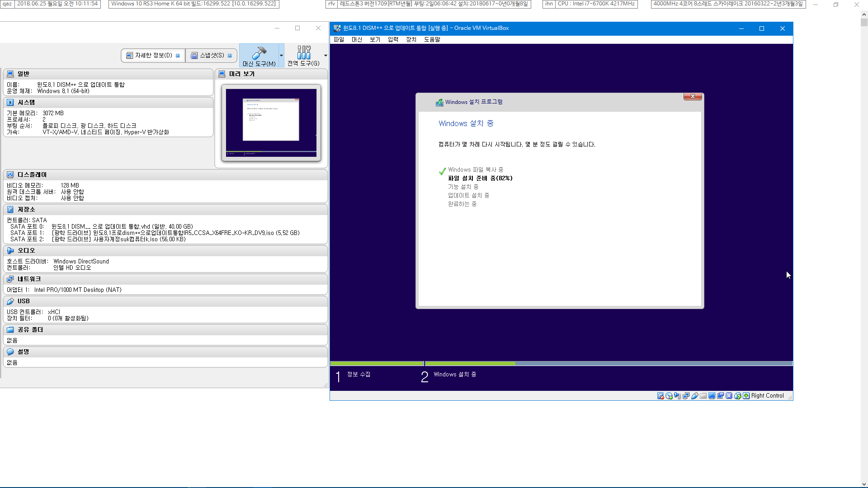The width and height of the screenshot is (868, 488).
Task: Click the 파일 설치 준비 중(82%) status text
Action: coord(480,178)
